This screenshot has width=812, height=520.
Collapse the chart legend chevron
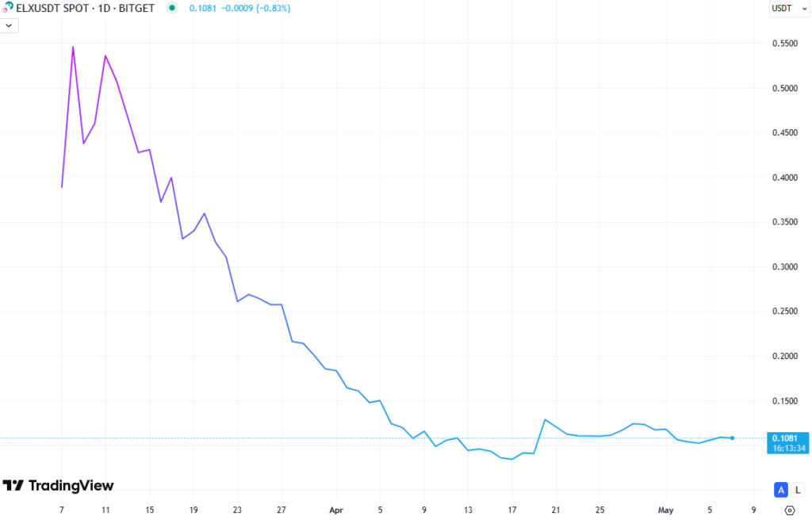9,25
